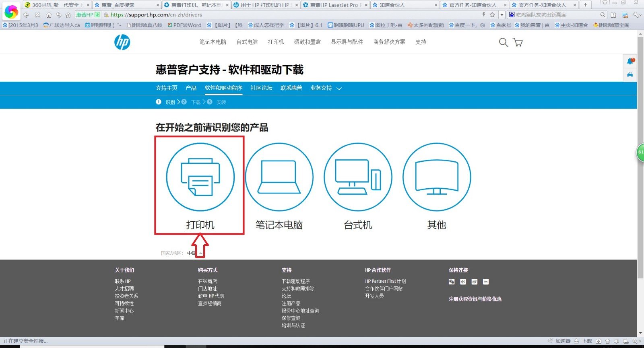
Task: Open the shopping cart icon
Action: (x=518, y=42)
